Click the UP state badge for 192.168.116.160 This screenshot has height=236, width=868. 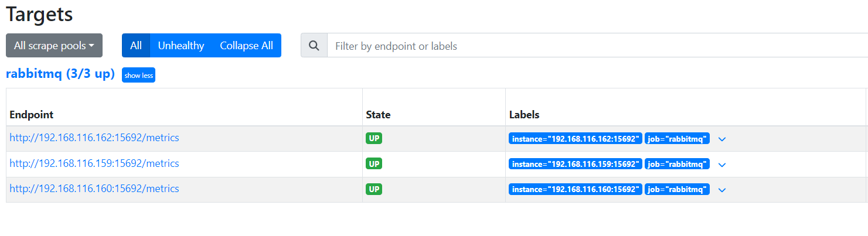374,189
